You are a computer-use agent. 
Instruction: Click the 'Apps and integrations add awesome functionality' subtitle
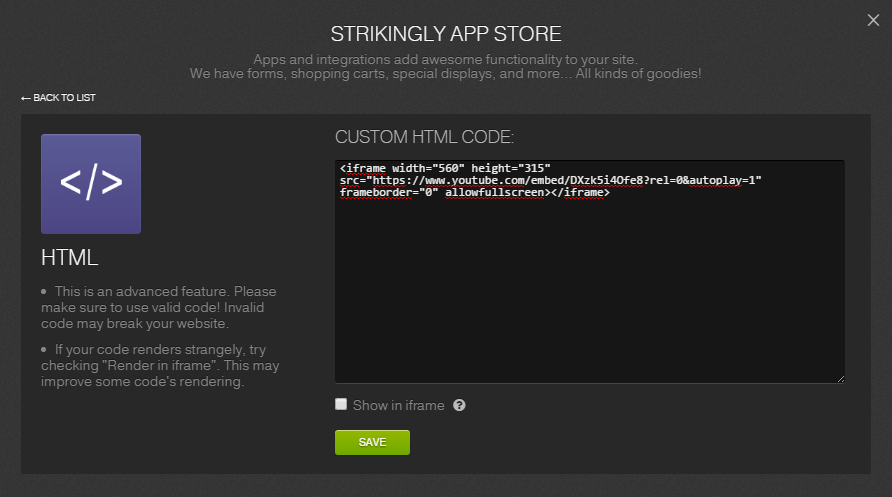tap(445, 59)
